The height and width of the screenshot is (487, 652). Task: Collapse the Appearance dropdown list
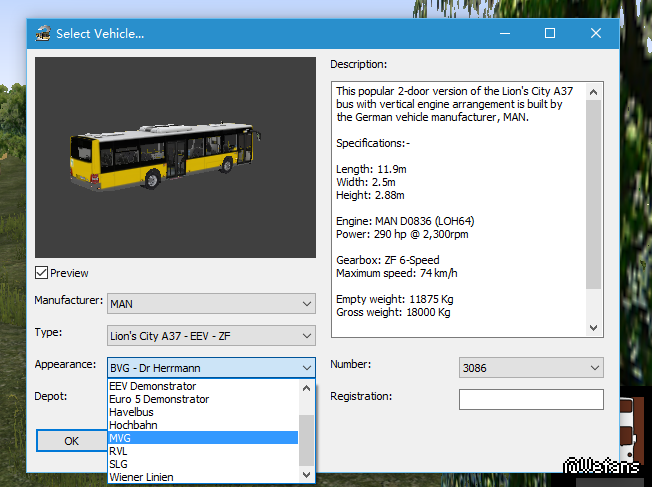(307, 367)
